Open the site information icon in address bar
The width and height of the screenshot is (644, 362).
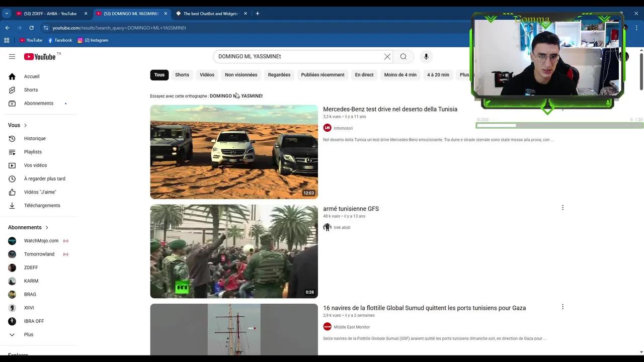point(45,28)
